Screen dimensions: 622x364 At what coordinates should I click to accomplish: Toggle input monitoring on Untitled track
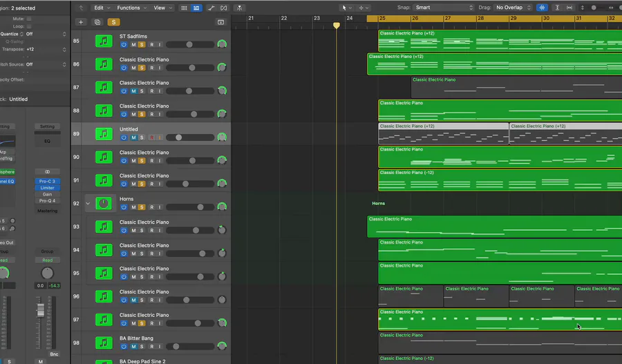(160, 137)
